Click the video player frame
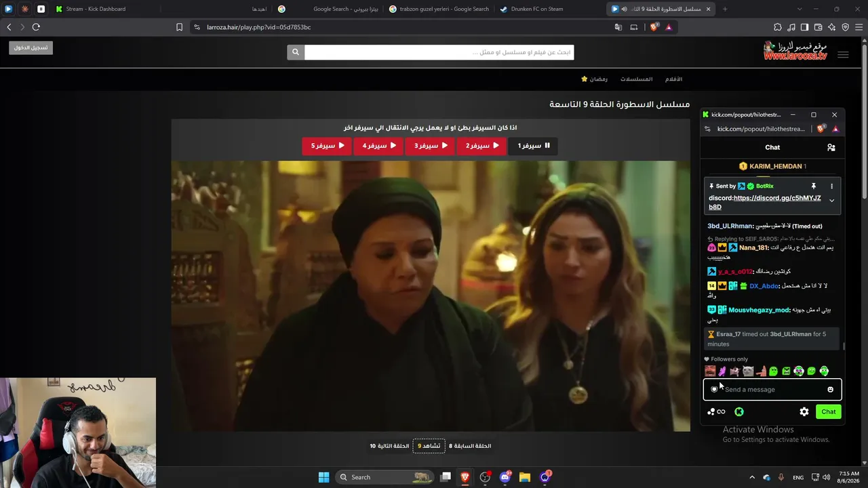The image size is (868, 488). [x=431, y=296]
